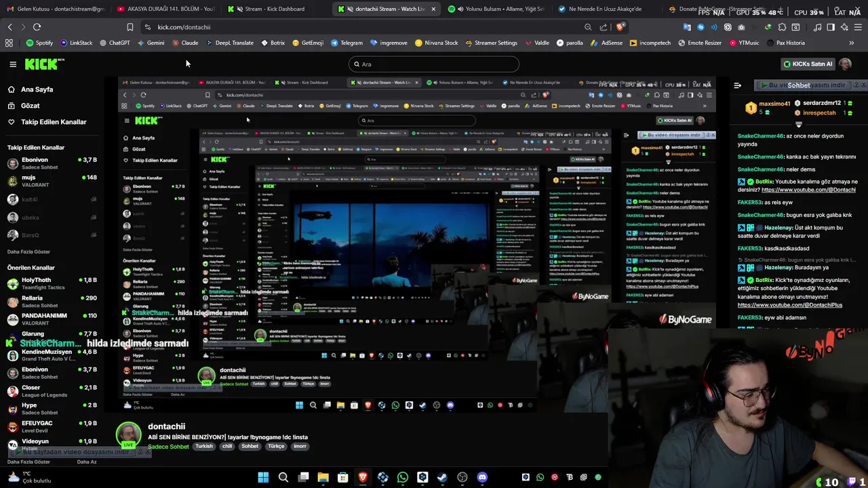Show hidden bookmarks with overflow chevron
Image resolution: width=868 pixels, height=488 pixels.
[x=852, y=43]
